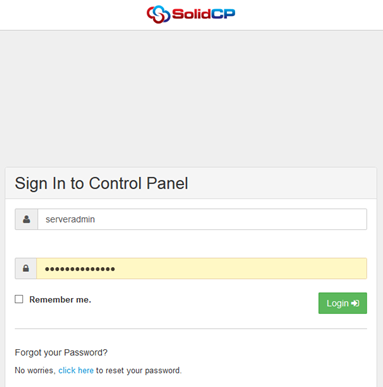Click the SolidCP wordmark text in header
383x387 pixels.
(204, 14)
